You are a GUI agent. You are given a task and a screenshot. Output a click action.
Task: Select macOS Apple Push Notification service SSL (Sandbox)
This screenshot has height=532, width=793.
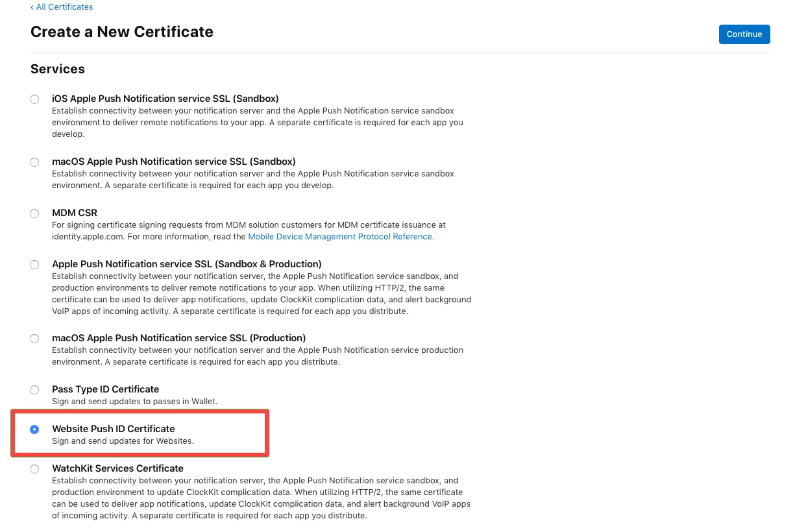34,162
